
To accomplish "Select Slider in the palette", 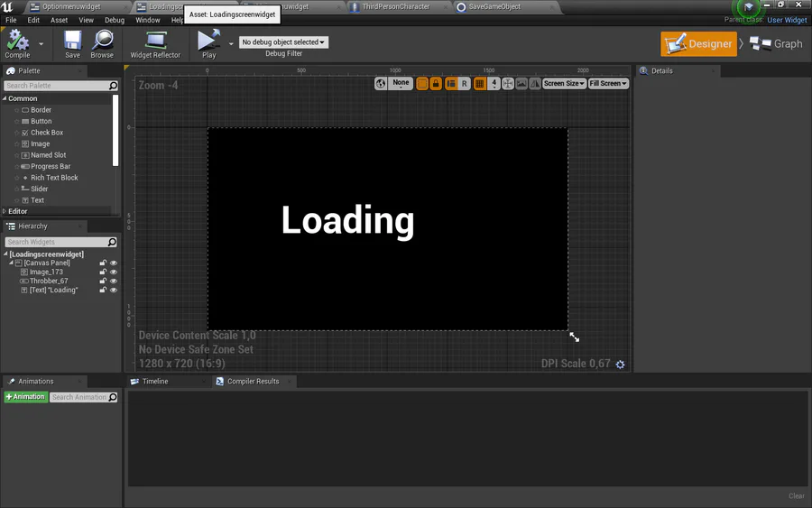I will [39, 189].
